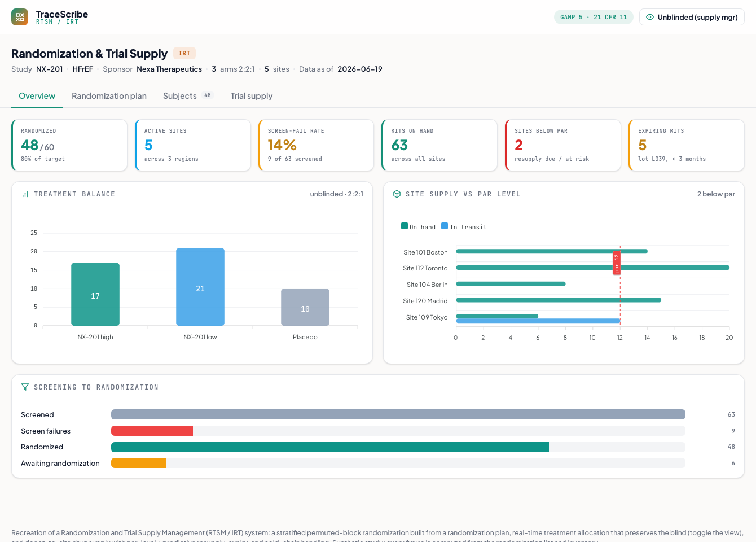
Task: Click the TraceScribe logo icon
Action: pyautogui.click(x=20, y=17)
